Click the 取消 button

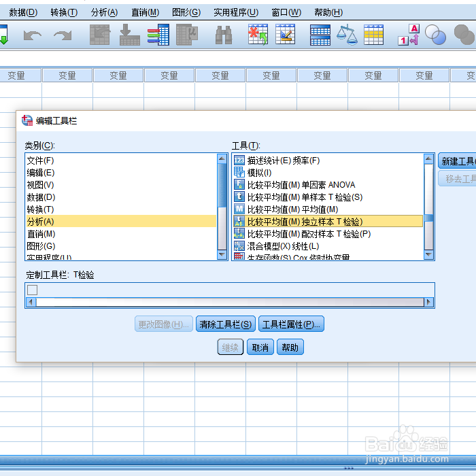260,347
